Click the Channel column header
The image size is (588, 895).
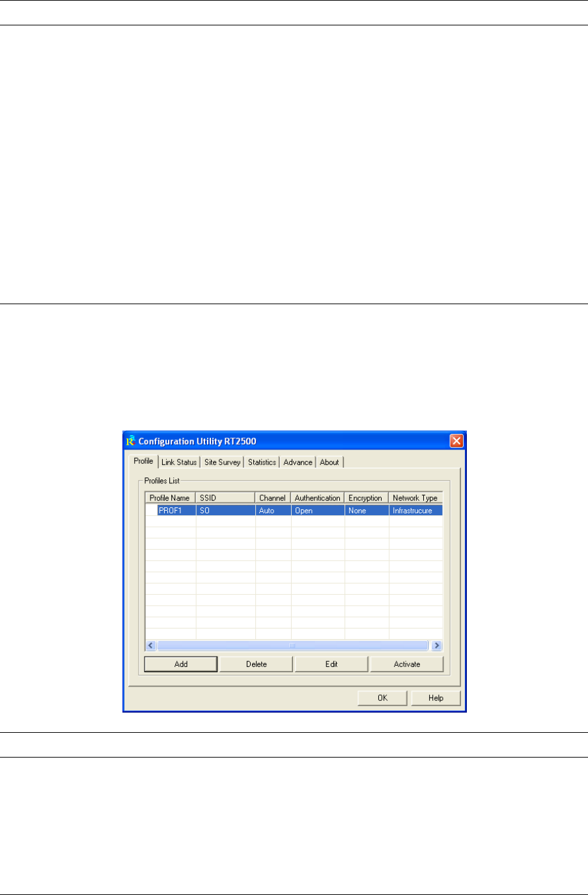(273, 498)
